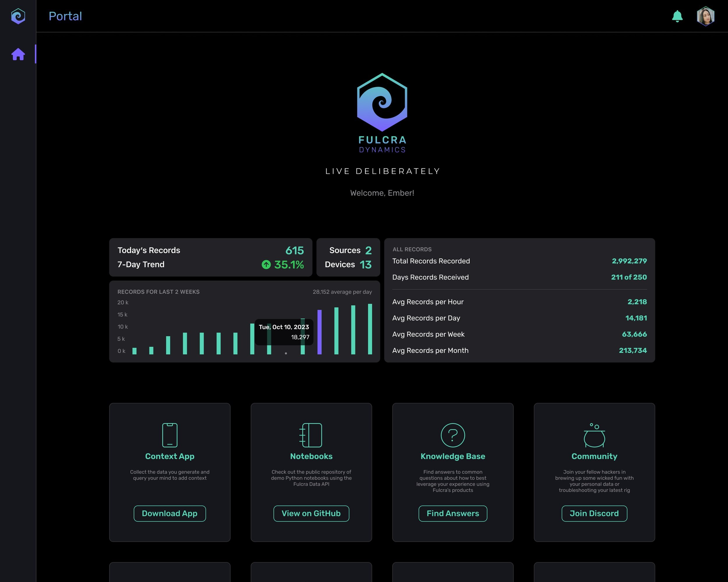Click the ALL RECORDS heading
Screen dimensions: 728x582
412,249
